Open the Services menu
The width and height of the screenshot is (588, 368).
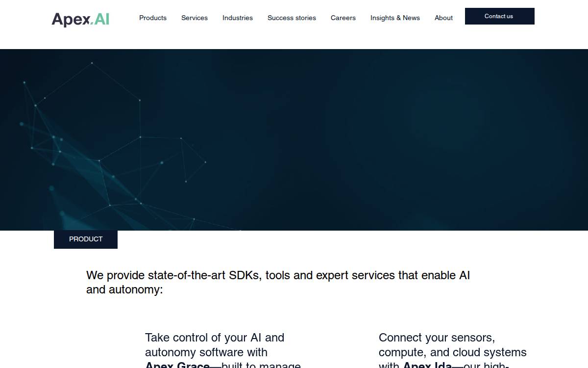pos(195,18)
